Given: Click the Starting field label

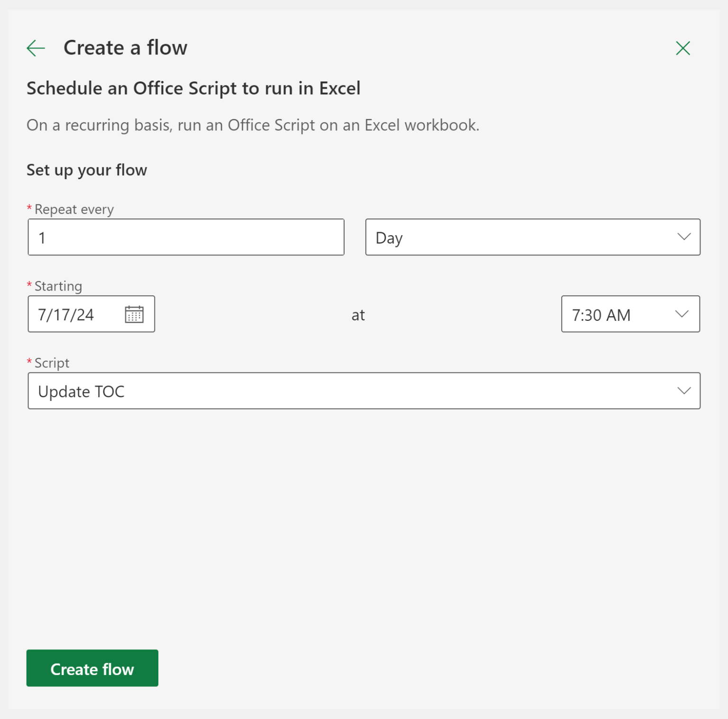Looking at the screenshot, I should coord(58,286).
